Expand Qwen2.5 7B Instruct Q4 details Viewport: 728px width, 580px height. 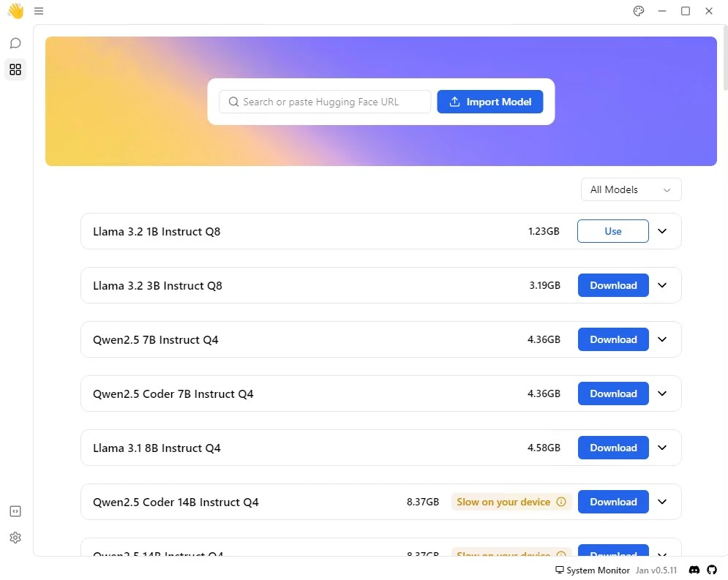point(662,339)
